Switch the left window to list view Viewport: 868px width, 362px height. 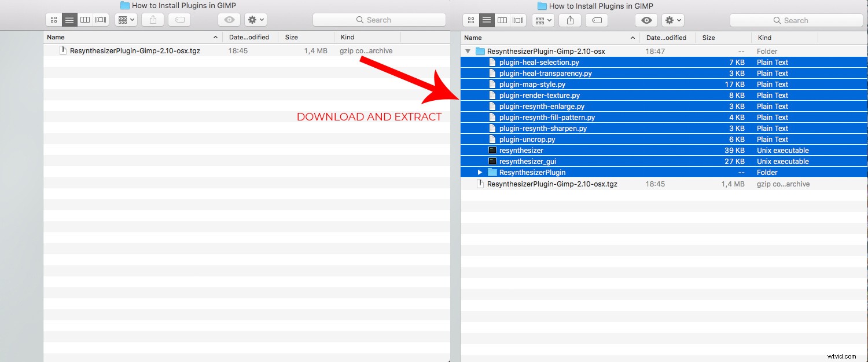(69, 19)
